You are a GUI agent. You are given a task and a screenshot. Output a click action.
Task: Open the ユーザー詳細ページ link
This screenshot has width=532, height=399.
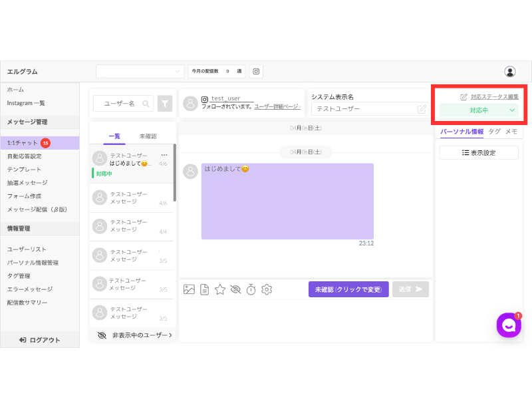277,106
